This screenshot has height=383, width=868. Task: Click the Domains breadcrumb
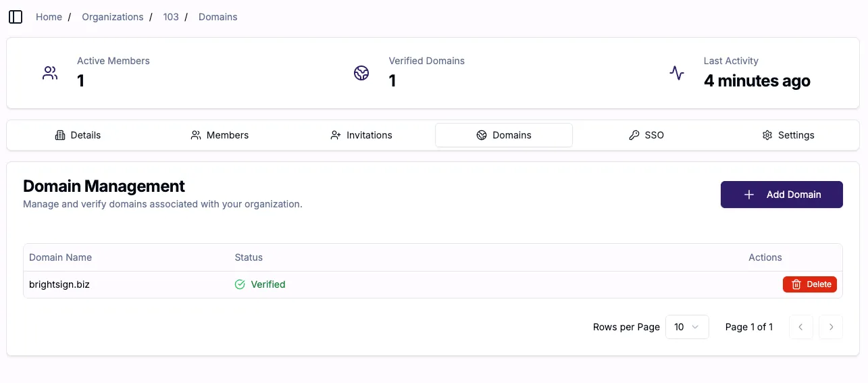[218, 17]
